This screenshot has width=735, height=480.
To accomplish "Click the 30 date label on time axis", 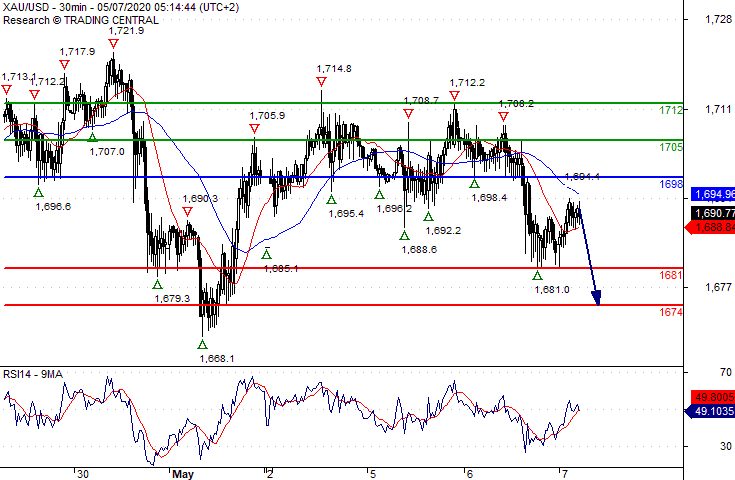I will tap(83, 474).
